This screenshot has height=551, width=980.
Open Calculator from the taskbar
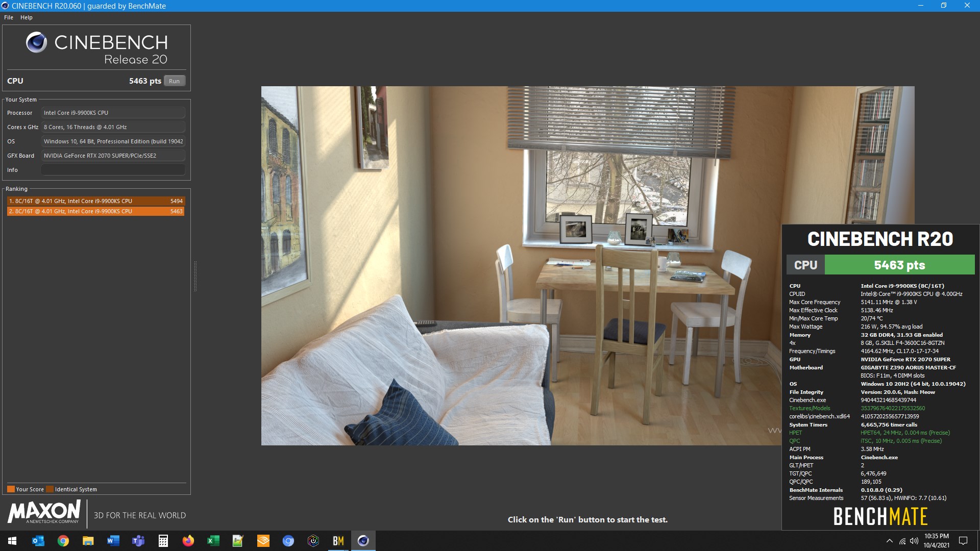[x=163, y=541]
